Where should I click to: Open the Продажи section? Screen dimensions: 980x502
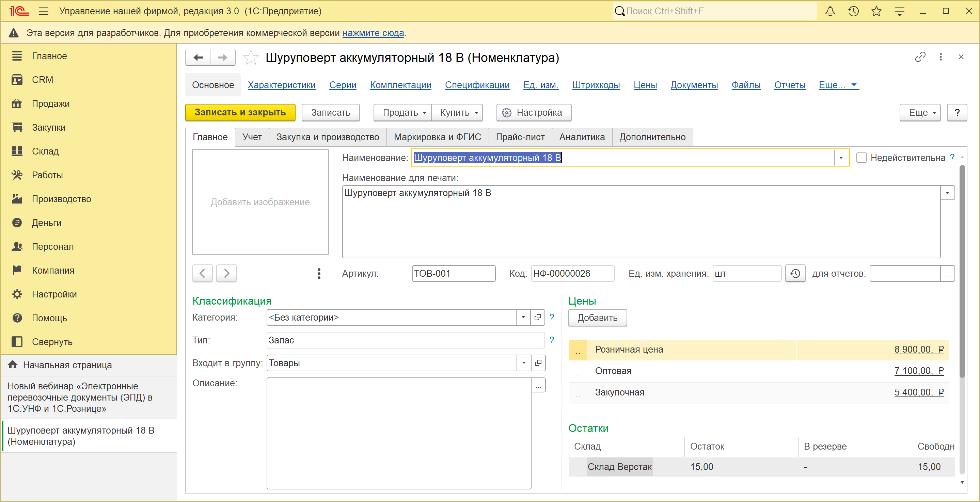coord(88,104)
